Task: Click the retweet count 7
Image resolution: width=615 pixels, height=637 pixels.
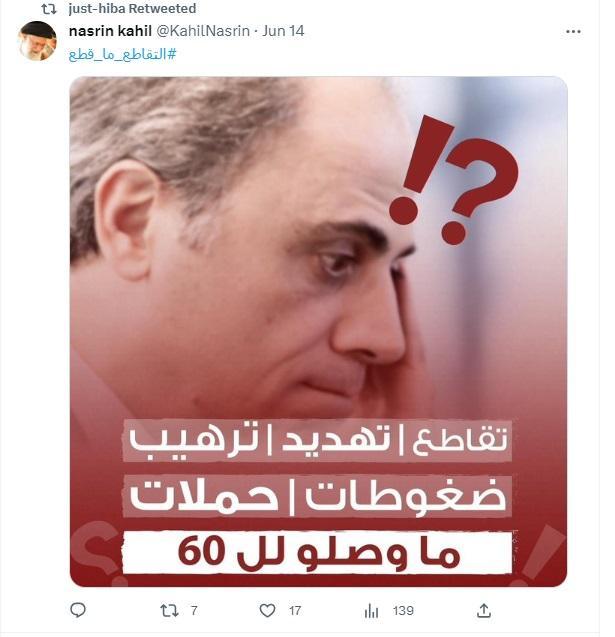Action: pyautogui.click(x=194, y=611)
